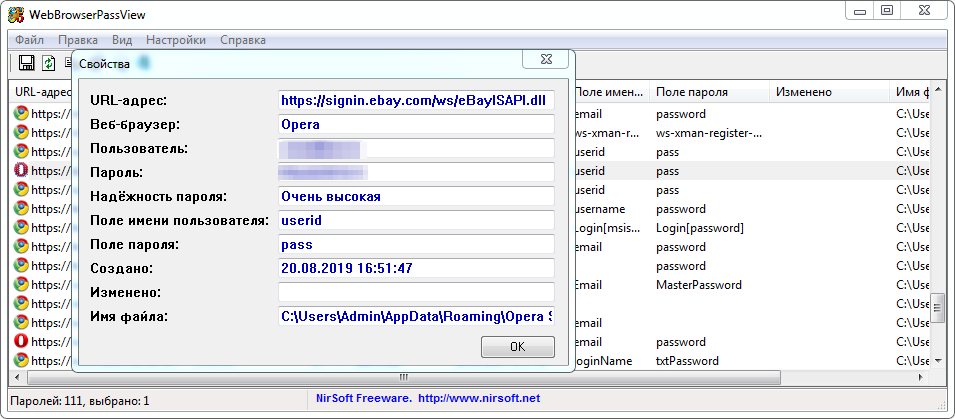Viewport: 955px width, 419px height.
Task: Sort by the URL-адрес column header
Action: pyautogui.click(x=41, y=92)
